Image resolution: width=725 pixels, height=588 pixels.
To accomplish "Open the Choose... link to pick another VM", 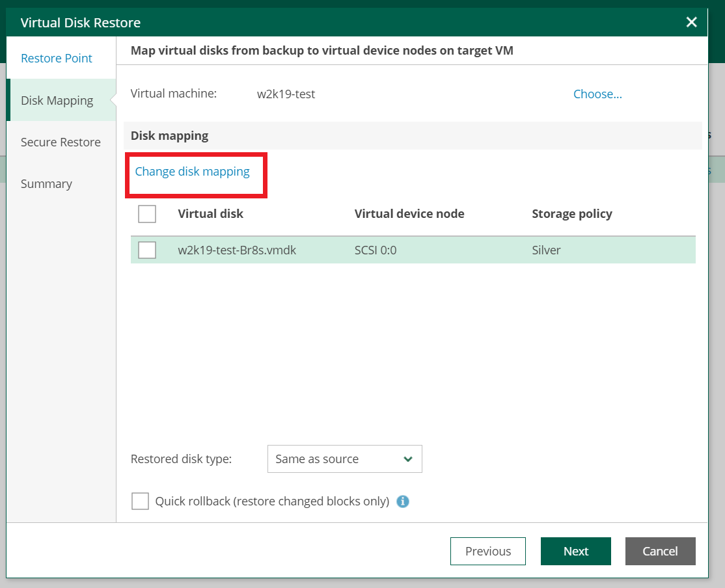I will click(597, 94).
